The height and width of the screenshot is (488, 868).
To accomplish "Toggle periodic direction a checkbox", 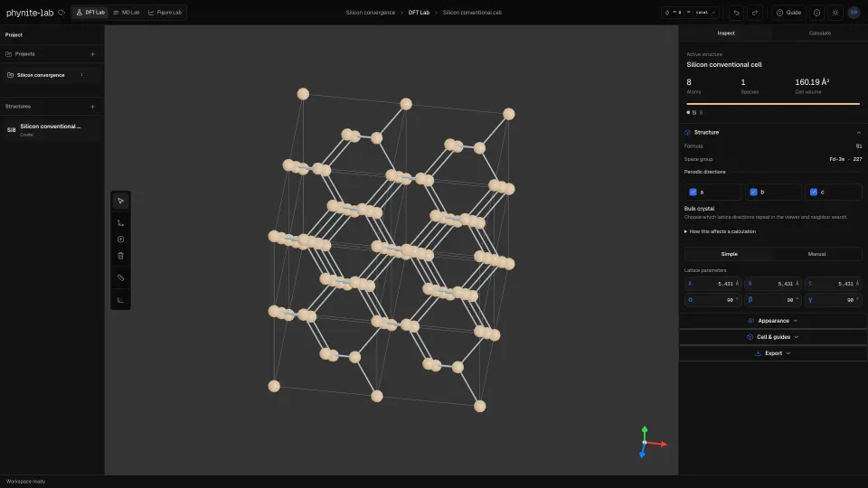I will click(x=693, y=192).
